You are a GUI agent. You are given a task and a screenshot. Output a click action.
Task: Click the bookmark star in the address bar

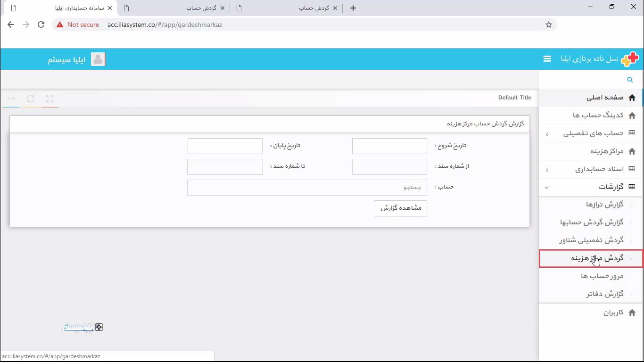tap(548, 25)
